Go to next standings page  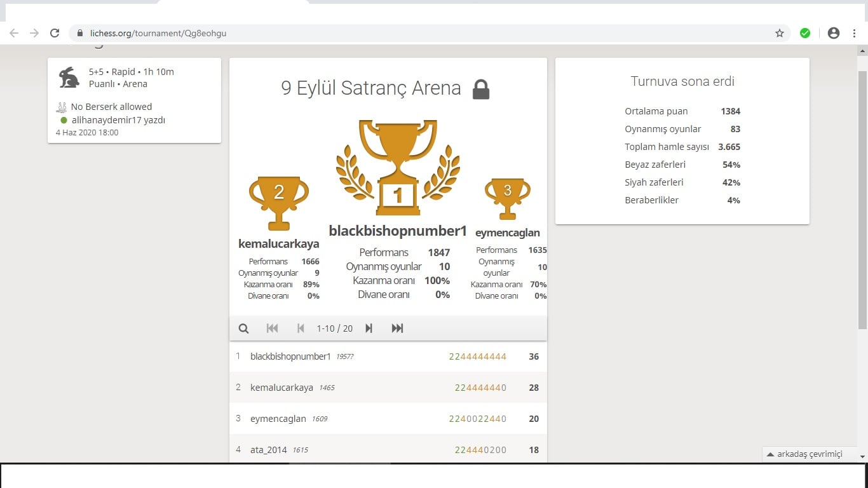click(369, 329)
